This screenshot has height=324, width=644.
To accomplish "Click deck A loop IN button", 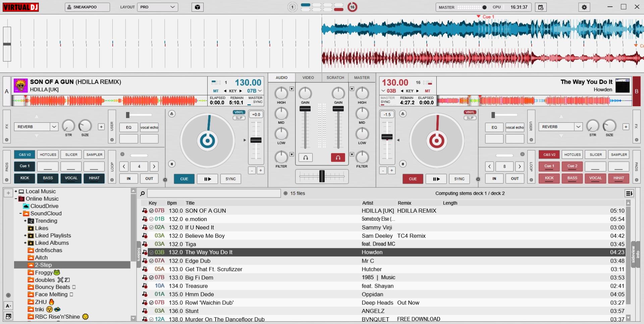I will [x=128, y=179].
